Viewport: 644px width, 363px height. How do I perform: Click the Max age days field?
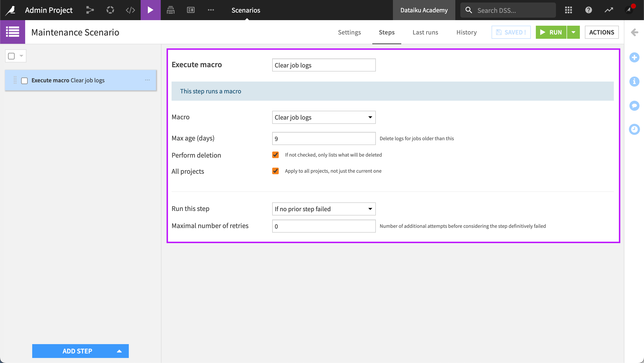324,138
